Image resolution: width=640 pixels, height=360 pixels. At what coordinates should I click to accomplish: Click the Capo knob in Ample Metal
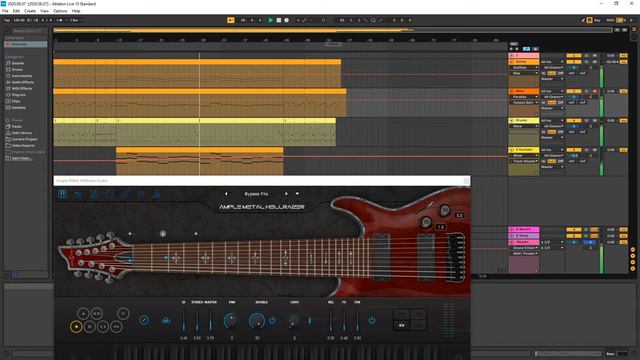coord(293,321)
